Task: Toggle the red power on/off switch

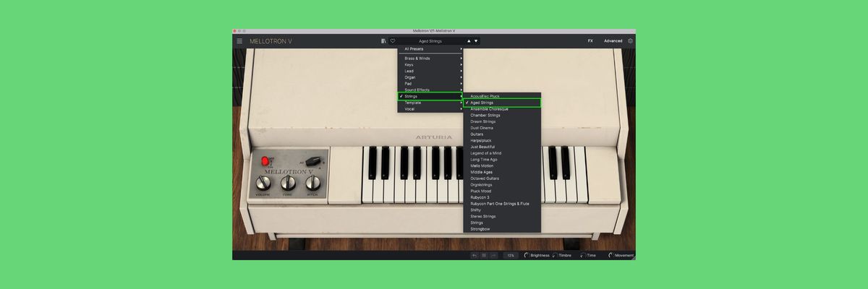Action: click(x=265, y=160)
